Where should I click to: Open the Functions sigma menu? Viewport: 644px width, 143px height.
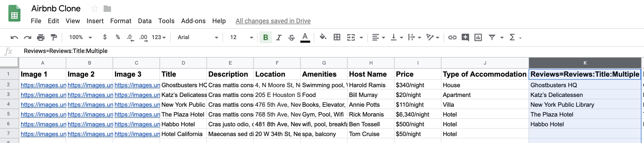[x=515, y=38]
